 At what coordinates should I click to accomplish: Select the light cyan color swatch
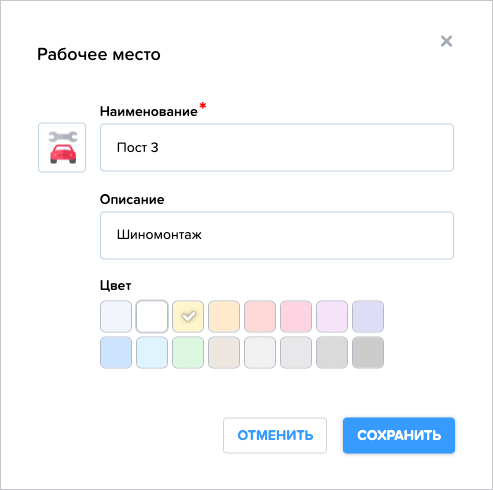(152, 352)
